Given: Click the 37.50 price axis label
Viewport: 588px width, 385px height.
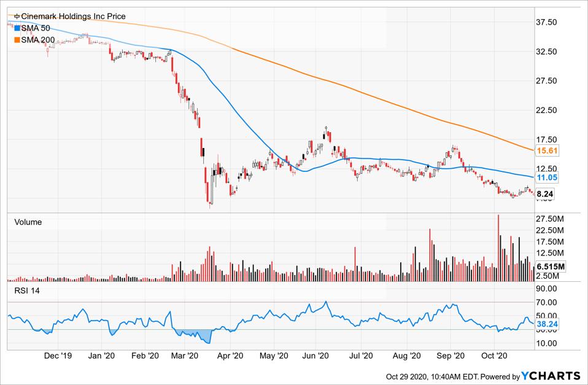Looking at the screenshot, I should tap(546, 22).
